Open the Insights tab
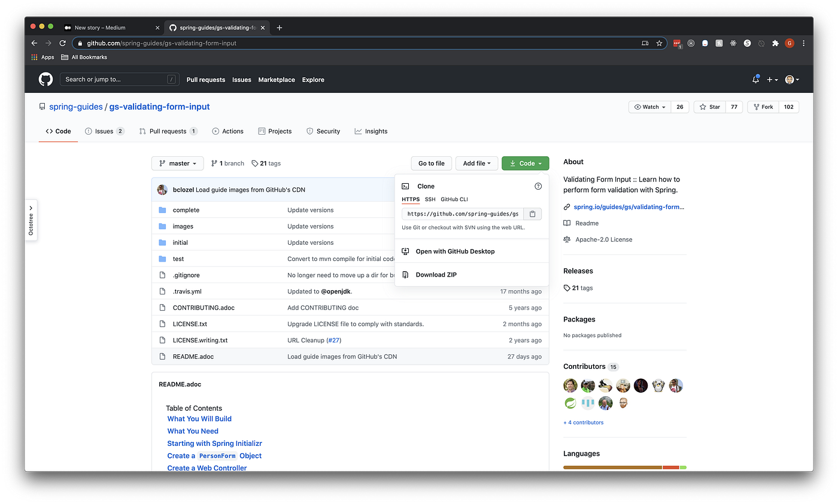Image resolution: width=838 pixels, height=504 pixels. point(371,131)
